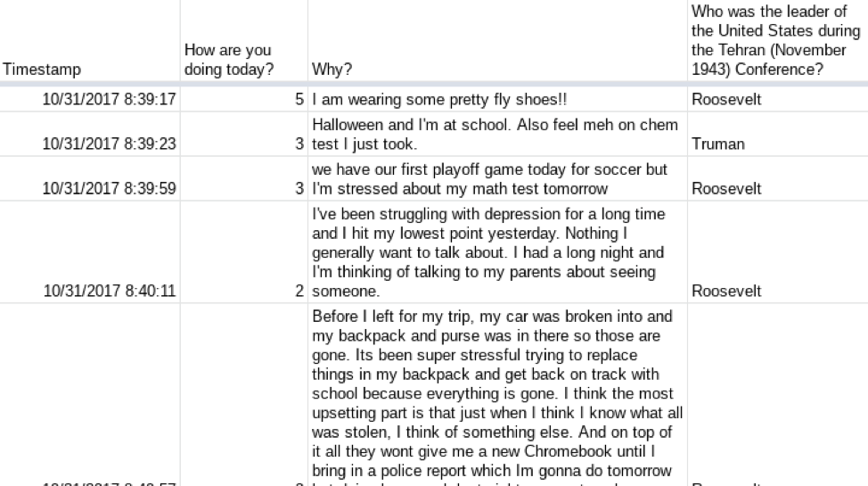Select the Timestamp column header cell
This screenshot has width=868, height=486.
point(90,41)
